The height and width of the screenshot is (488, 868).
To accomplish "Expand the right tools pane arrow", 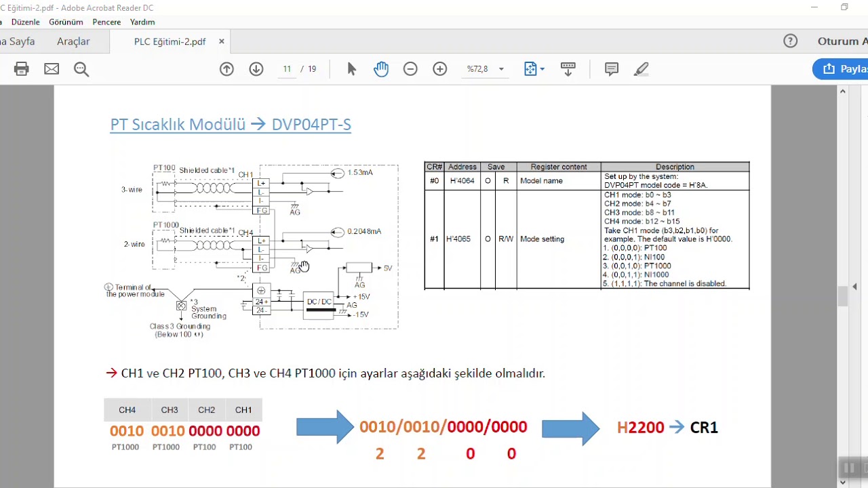I will [854, 287].
